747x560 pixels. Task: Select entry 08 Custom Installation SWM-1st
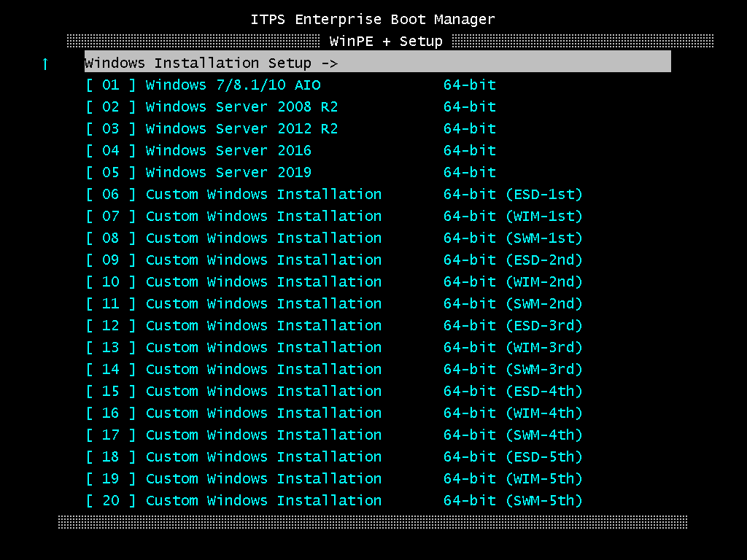tap(334, 238)
